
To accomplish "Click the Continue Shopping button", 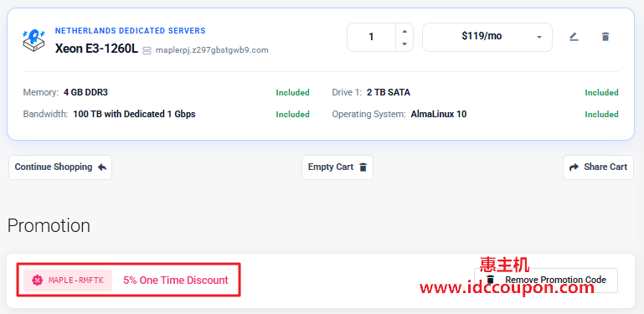I will [60, 167].
